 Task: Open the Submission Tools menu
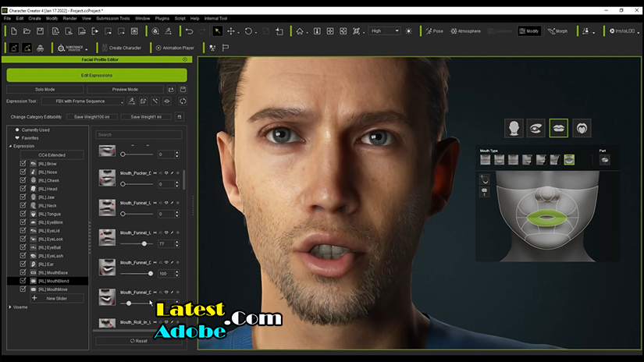click(x=113, y=19)
